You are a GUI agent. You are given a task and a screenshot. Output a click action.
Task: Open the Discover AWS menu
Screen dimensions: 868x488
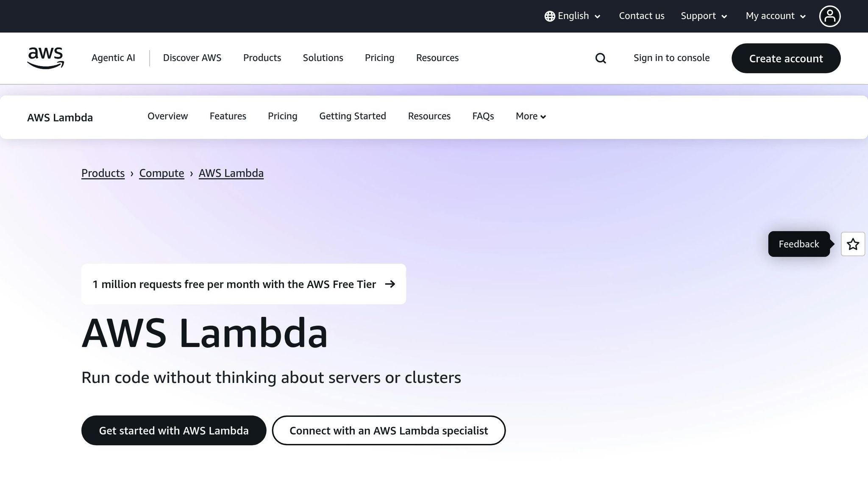click(x=192, y=58)
